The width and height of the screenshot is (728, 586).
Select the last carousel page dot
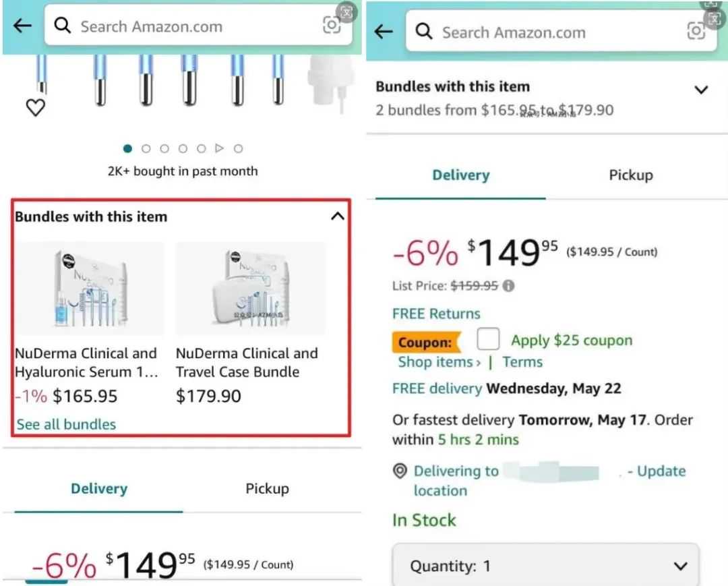[238, 148]
